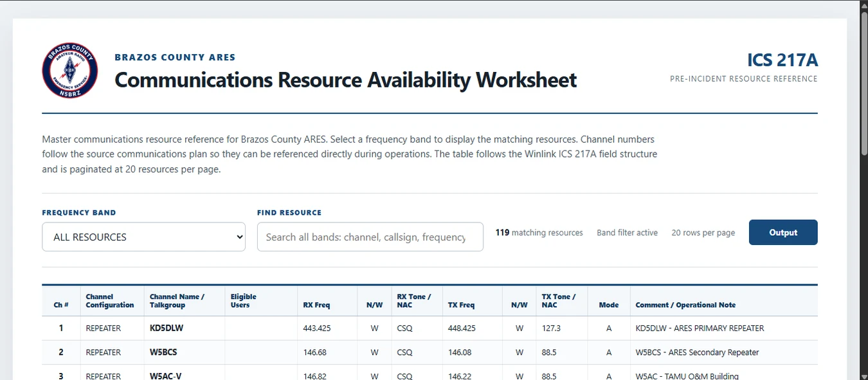Viewport: 868px width, 380px height.
Task: Click TX frequency 448.425
Action: tap(462, 328)
